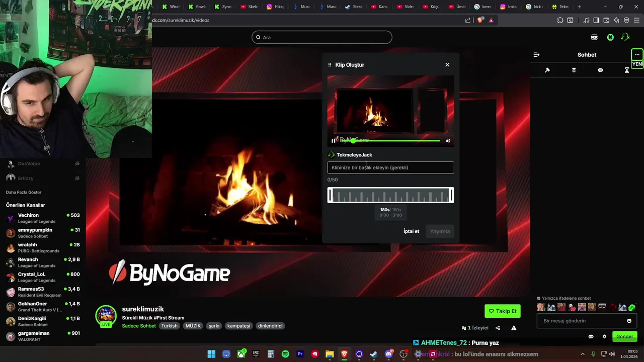Open recommended channel wratchh
Screen dimensions: 644x362
(x=43, y=247)
